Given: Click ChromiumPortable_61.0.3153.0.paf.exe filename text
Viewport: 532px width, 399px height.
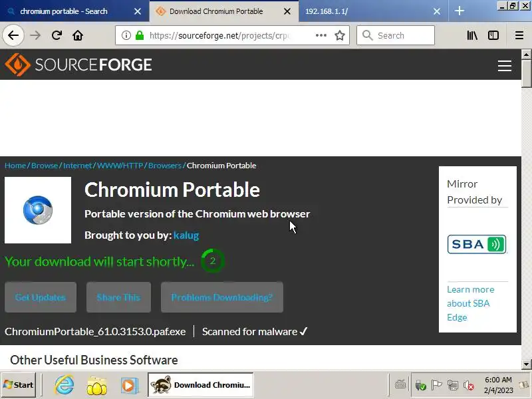Looking at the screenshot, I should (95, 331).
